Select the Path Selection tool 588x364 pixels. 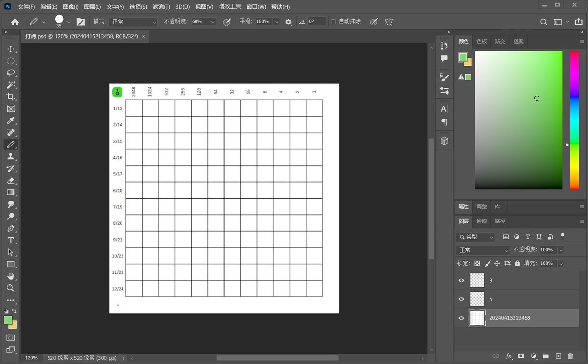10,252
